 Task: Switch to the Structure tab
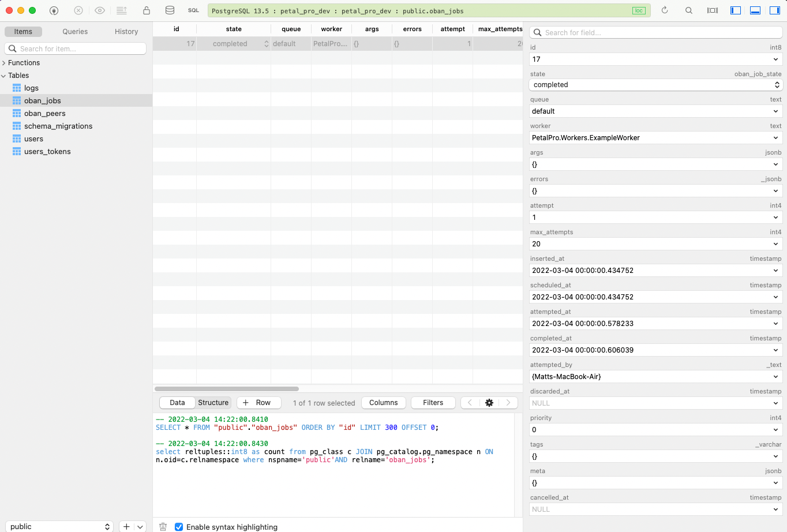[x=213, y=403]
